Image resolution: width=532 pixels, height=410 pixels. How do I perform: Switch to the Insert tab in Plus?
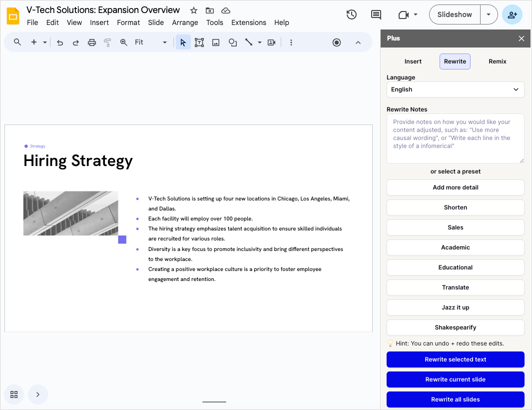(413, 61)
